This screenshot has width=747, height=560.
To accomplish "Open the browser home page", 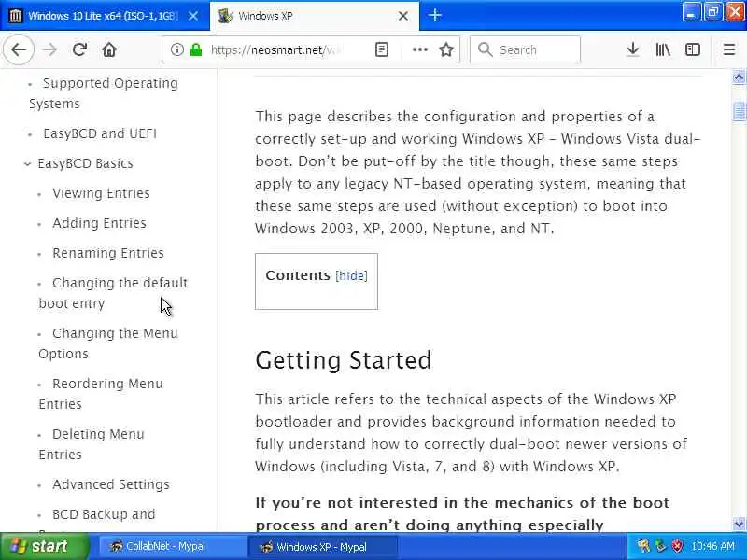I will tap(109, 49).
